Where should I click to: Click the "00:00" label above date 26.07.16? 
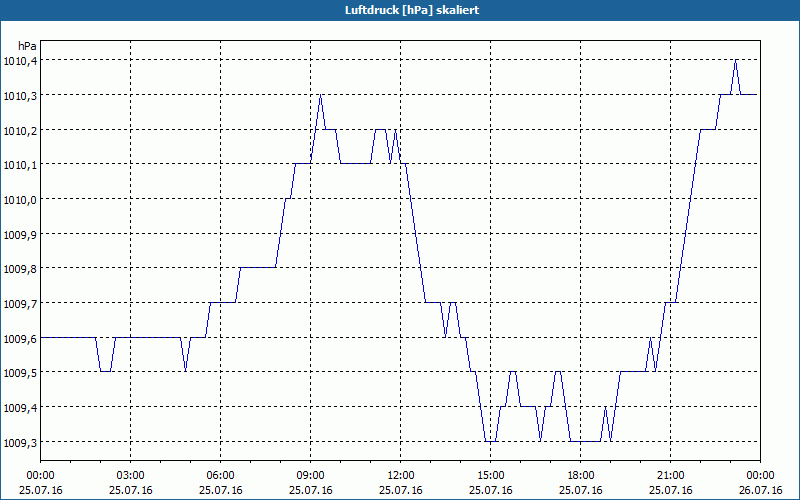coord(760,476)
